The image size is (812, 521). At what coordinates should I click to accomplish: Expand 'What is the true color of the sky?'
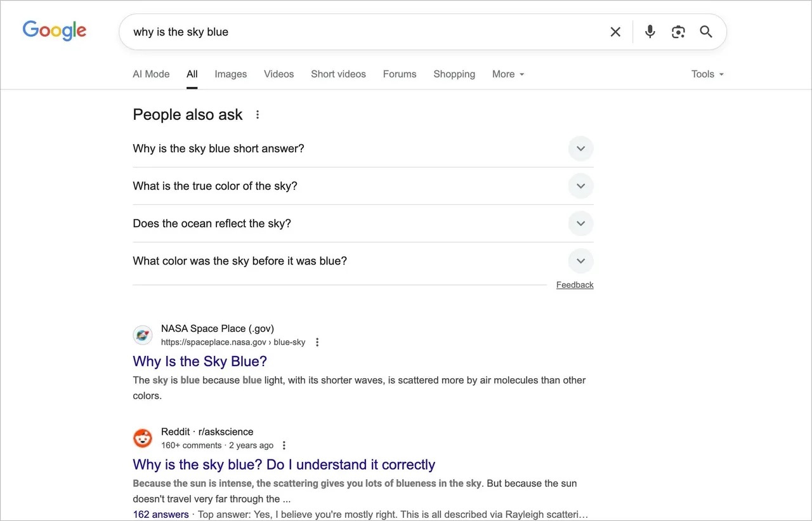tap(363, 186)
